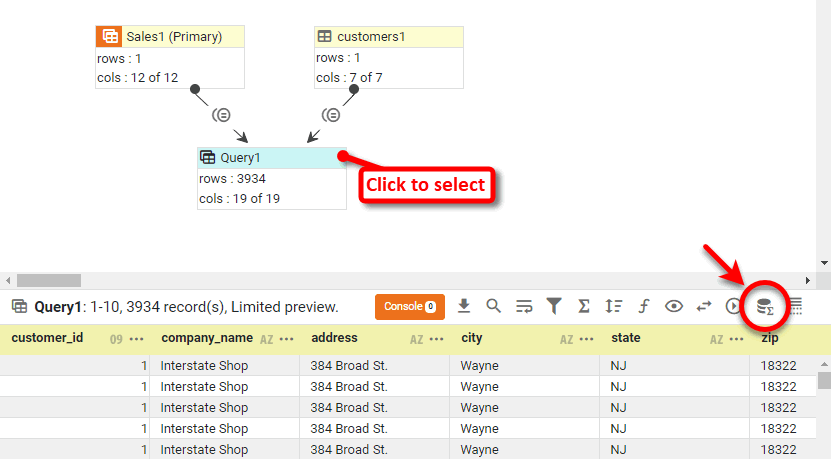The width and height of the screenshot is (831, 459).
Task: Click the sigma aggregate icon
Action: point(584,306)
